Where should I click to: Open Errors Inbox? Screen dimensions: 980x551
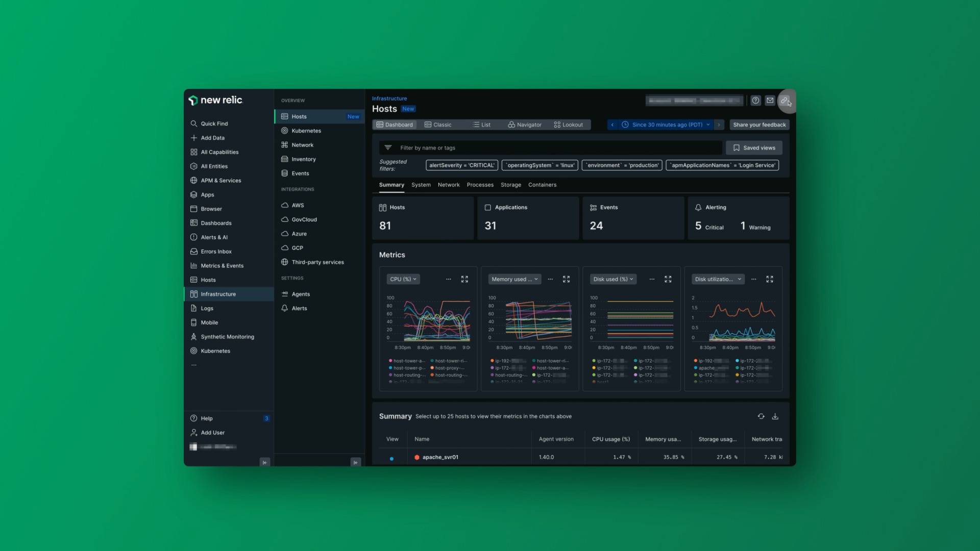[216, 252]
